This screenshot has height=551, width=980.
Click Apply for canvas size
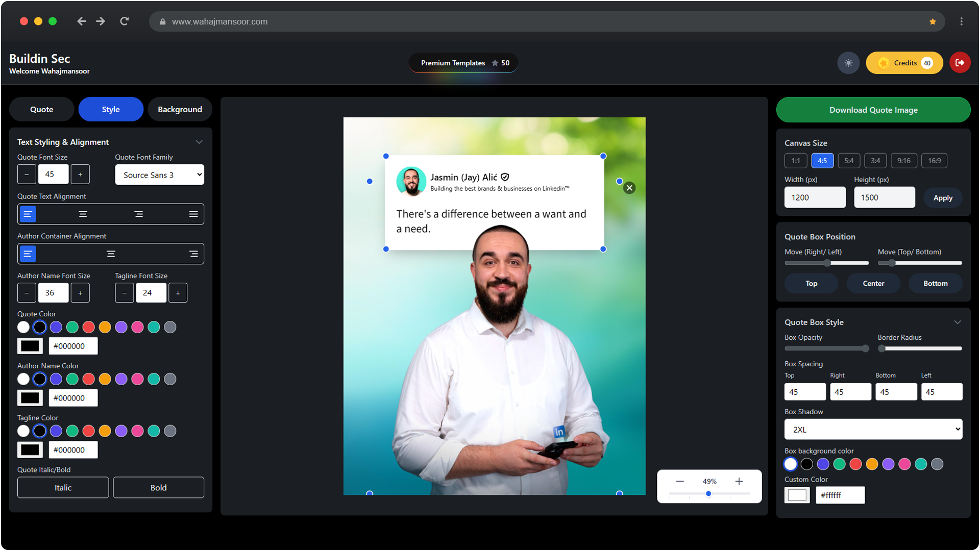[x=942, y=198]
